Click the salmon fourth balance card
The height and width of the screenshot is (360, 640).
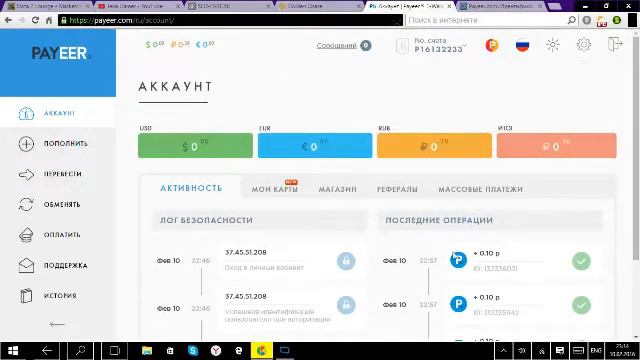click(x=556, y=145)
